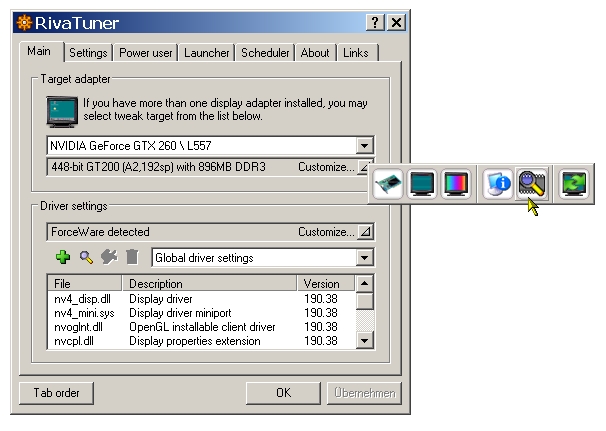
Task: Expand Customize arrow next to GT200 info
Action: tap(364, 167)
